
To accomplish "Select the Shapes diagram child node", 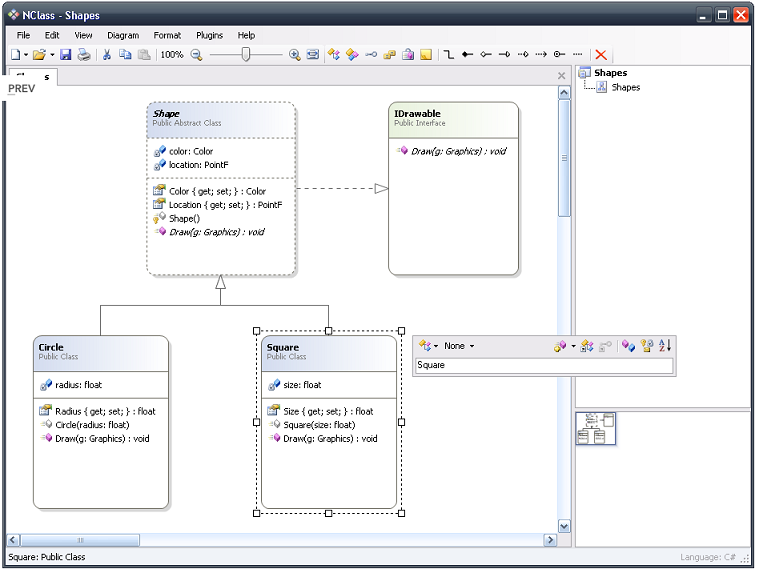I will tap(625, 88).
